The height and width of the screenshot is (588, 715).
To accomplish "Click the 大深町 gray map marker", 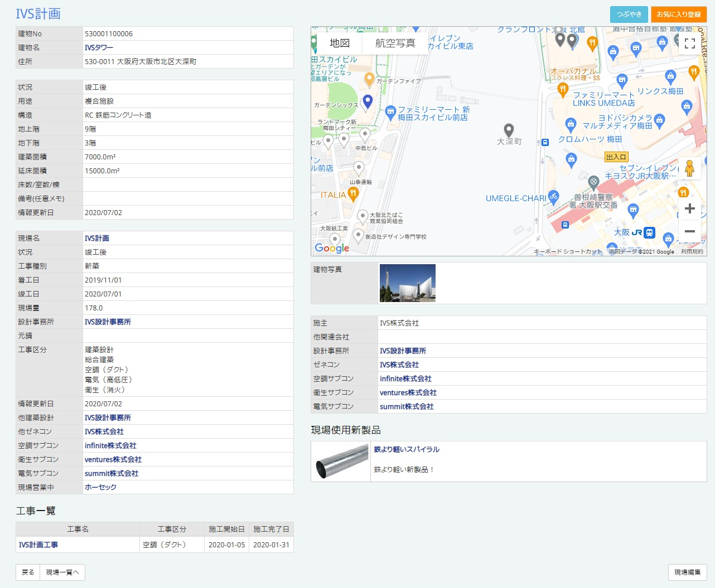I will coord(509,131).
